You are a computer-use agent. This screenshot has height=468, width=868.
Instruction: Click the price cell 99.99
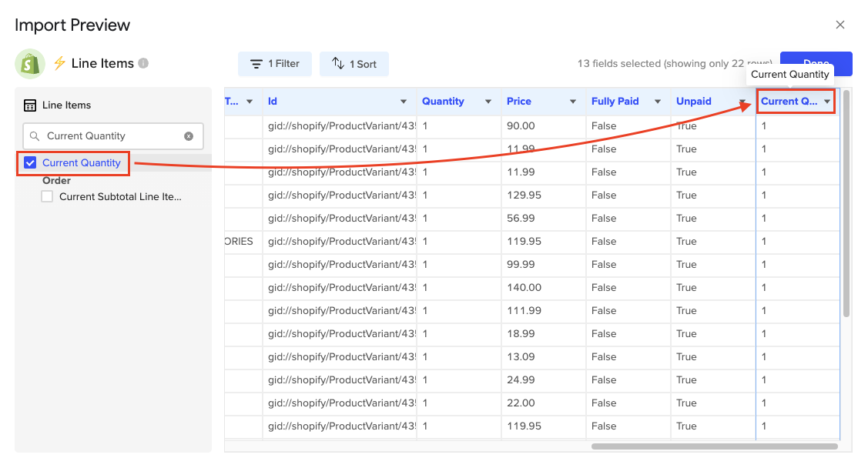[x=544, y=265]
